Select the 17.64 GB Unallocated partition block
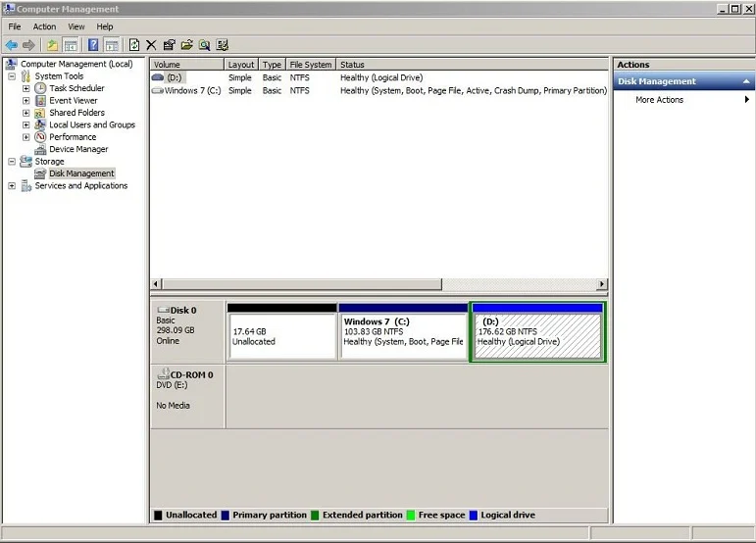This screenshot has height=543, width=756. click(282, 331)
